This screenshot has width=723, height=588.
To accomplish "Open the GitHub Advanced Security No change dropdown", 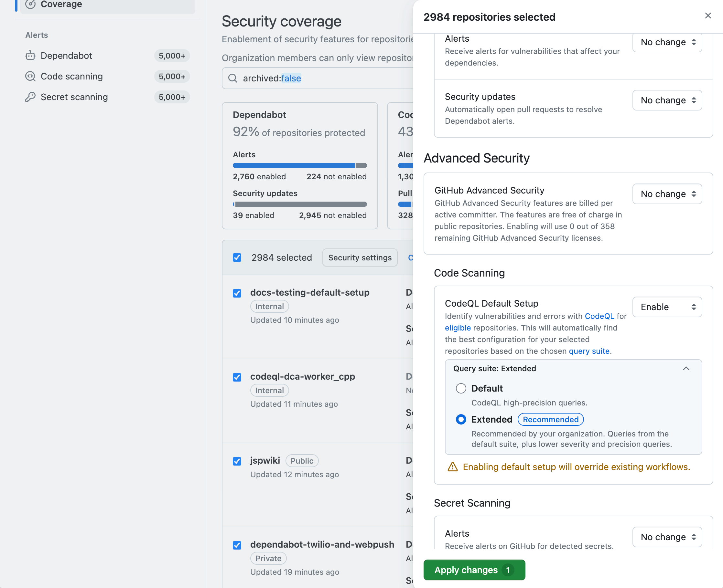I will [667, 194].
